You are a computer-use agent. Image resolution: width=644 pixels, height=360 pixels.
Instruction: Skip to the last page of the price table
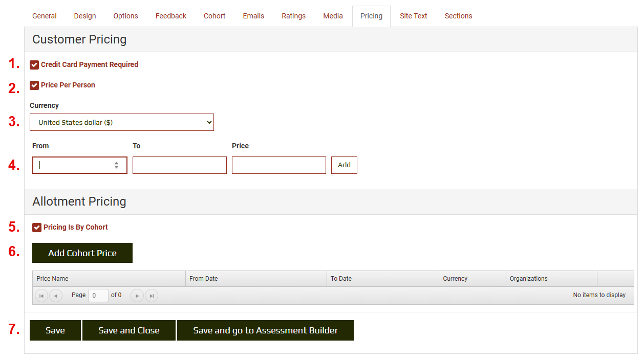(152, 295)
